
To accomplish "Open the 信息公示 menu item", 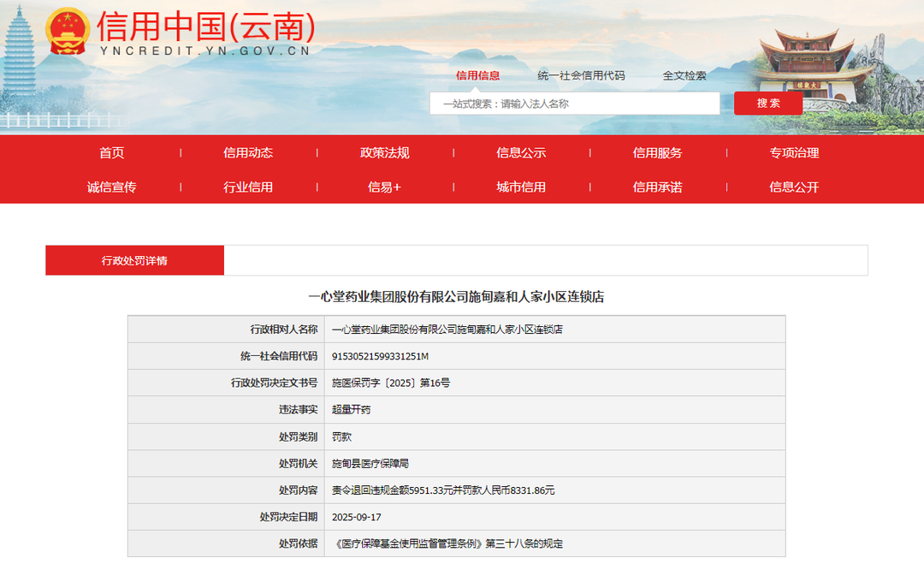I will tap(521, 152).
